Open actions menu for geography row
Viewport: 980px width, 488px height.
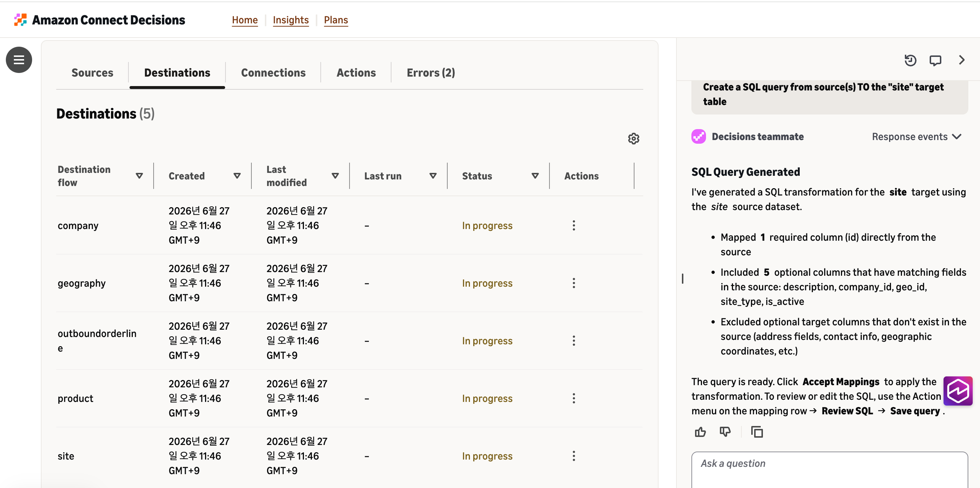[574, 283]
